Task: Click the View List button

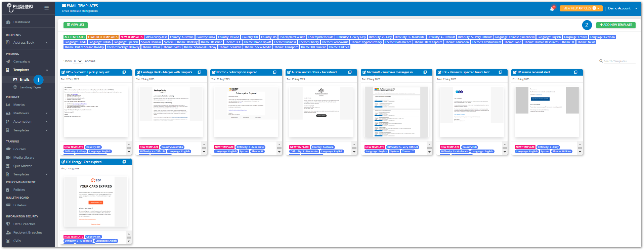Action: (x=76, y=25)
